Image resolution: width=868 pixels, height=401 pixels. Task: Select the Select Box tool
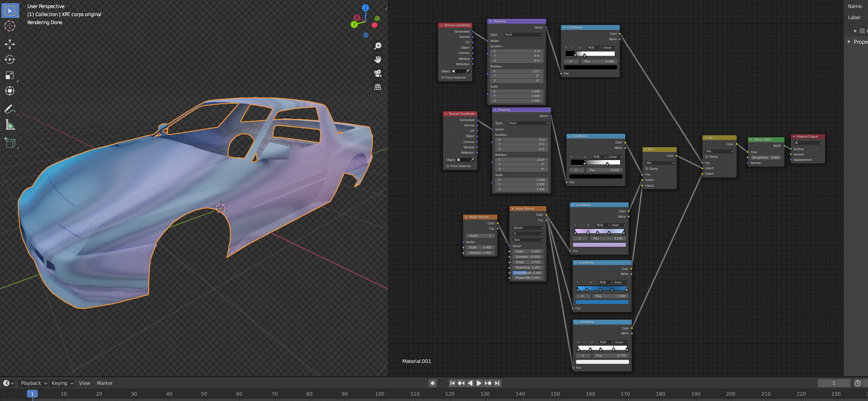(10, 10)
